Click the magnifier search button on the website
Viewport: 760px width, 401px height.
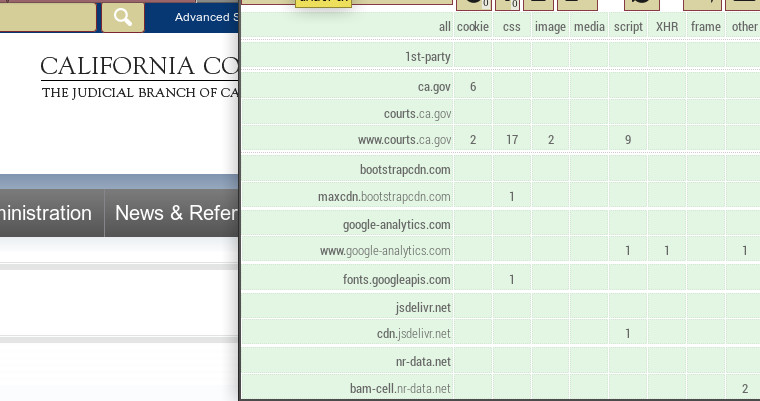[123, 17]
